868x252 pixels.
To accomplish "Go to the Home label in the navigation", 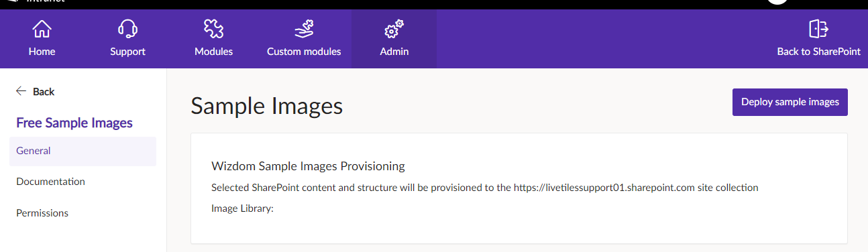I will [x=42, y=52].
